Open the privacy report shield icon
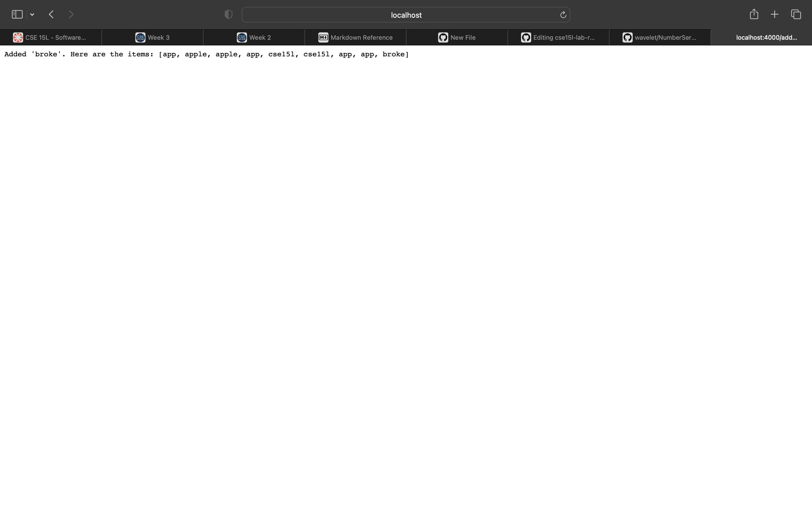The height and width of the screenshot is (507, 812). [x=228, y=14]
